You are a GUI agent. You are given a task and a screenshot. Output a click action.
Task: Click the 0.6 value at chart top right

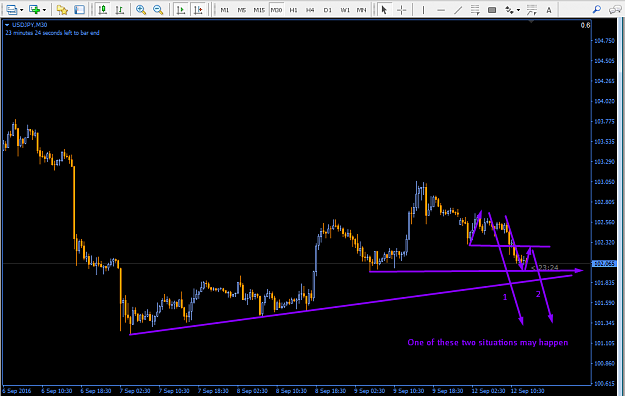point(585,25)
